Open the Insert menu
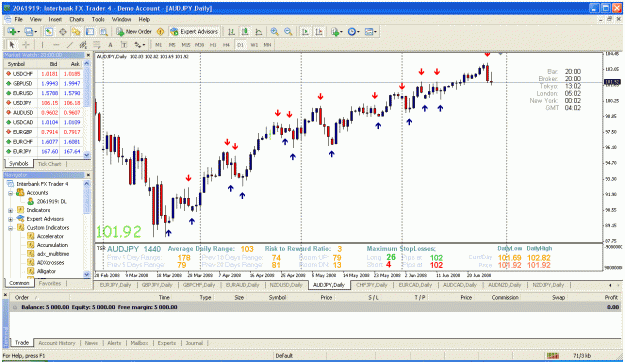 point(55,19)
